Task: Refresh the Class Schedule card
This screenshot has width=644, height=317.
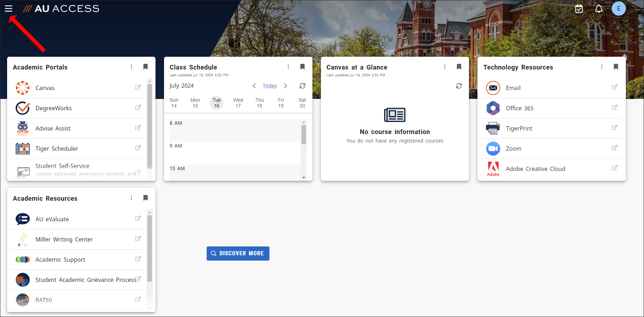Action: 302,86
